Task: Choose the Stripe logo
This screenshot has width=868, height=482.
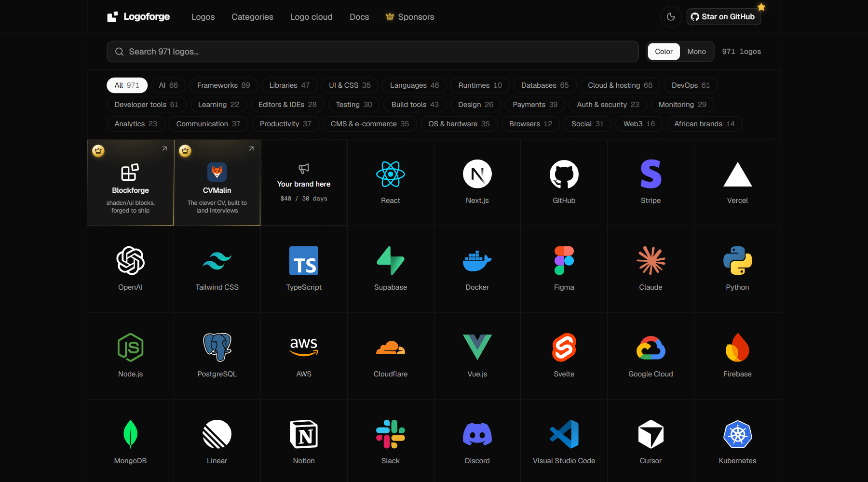Action: (651, 183)
